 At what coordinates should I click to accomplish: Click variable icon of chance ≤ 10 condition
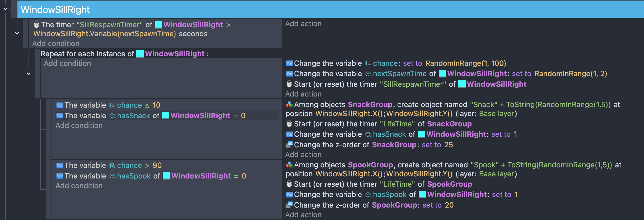[60, 105]
